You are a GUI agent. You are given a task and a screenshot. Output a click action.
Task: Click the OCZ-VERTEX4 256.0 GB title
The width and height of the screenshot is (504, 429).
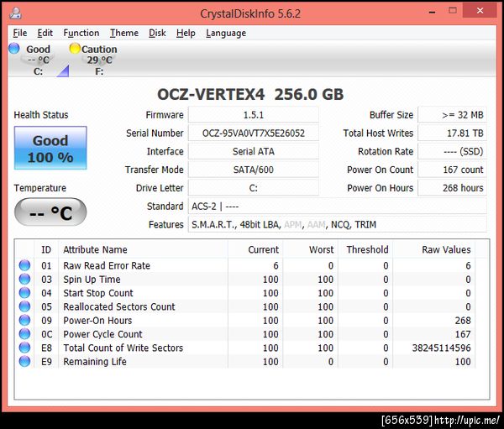click(250, 94)
